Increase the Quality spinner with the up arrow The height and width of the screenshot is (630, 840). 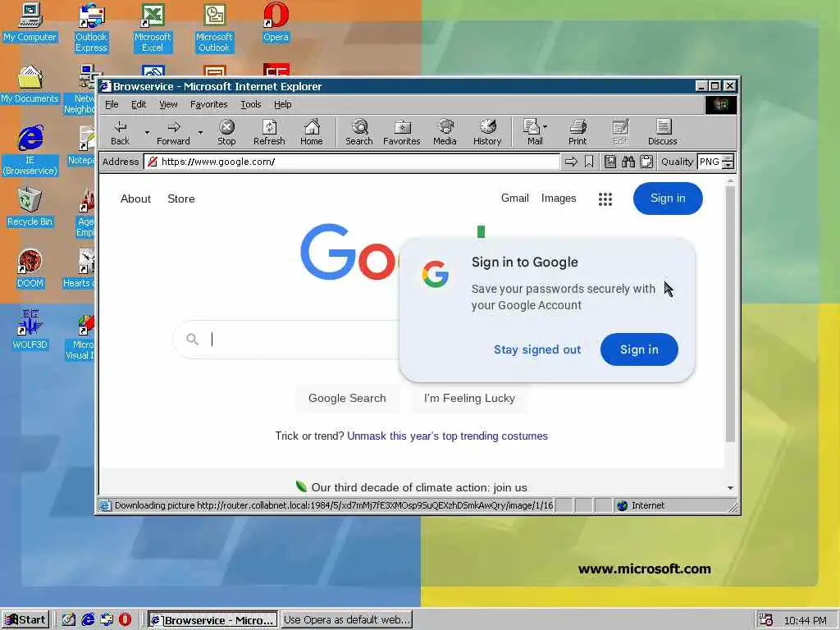point(728,158)
